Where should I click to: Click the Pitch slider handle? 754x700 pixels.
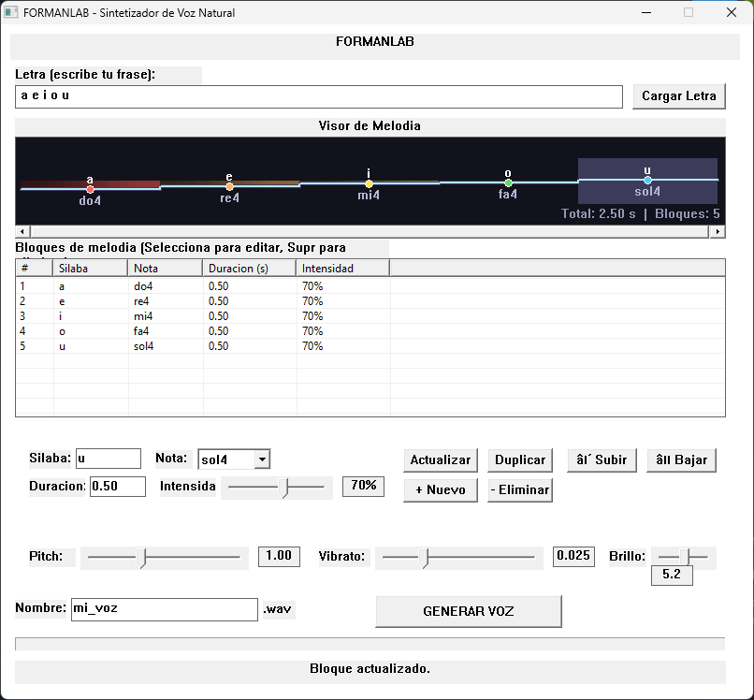coord(141,558)
